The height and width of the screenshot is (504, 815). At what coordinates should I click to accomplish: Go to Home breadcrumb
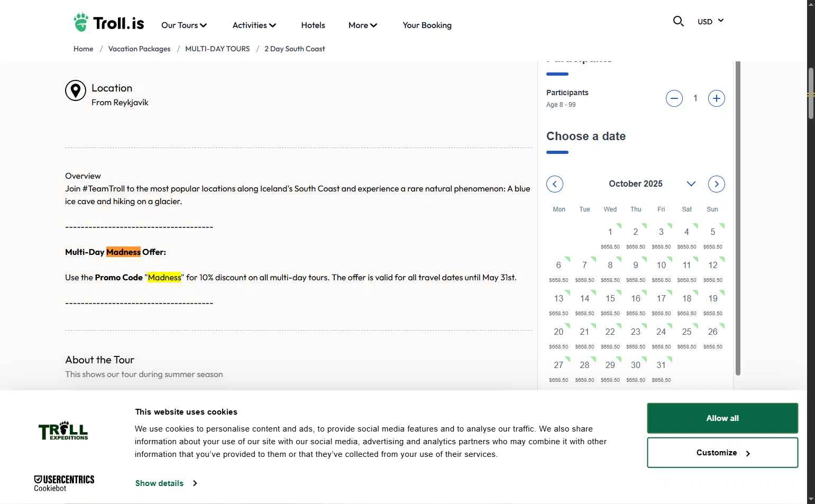[x=83, y=49]
